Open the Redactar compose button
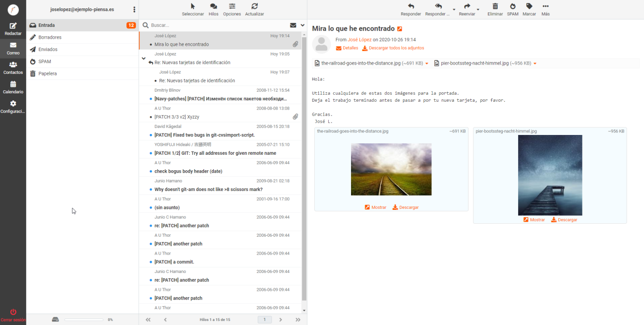 (13, 29)
